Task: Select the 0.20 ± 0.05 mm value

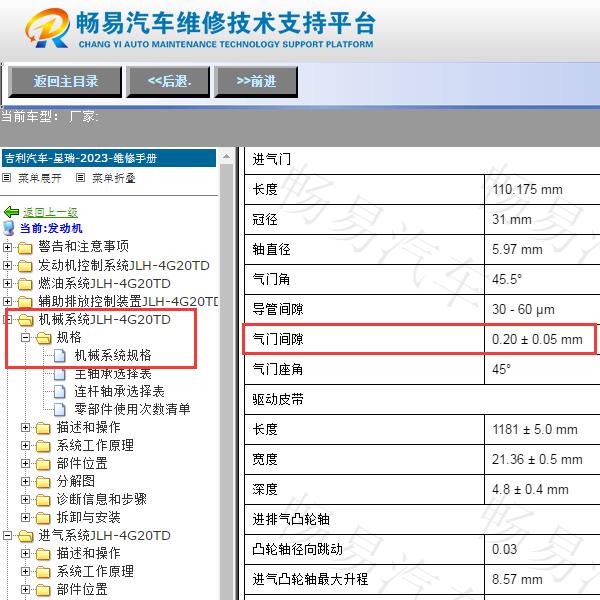Action: click(537, 339)
